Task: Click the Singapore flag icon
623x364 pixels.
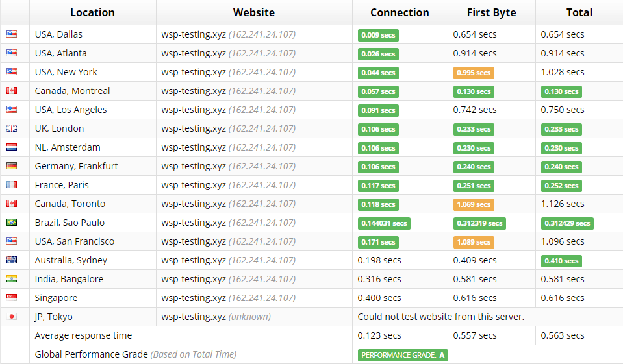Action: click(12, 297)
